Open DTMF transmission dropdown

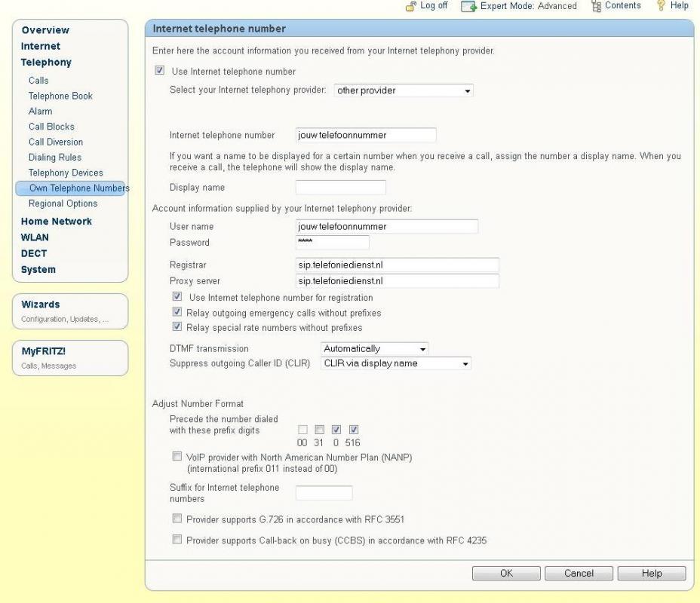(x=375, y=348)
